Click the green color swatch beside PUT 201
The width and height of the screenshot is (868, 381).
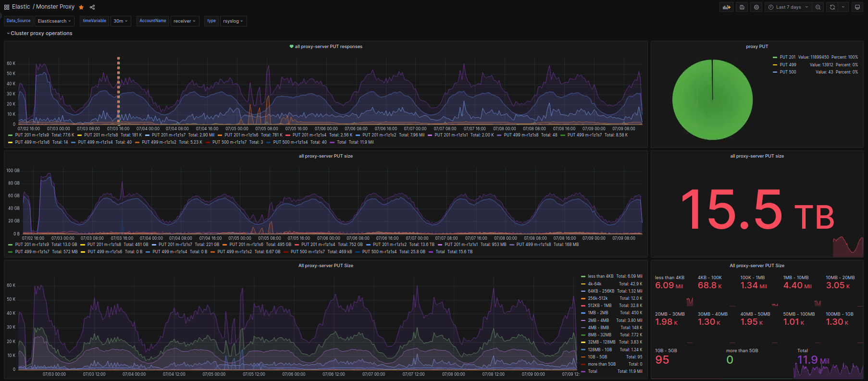click(775, 57)
